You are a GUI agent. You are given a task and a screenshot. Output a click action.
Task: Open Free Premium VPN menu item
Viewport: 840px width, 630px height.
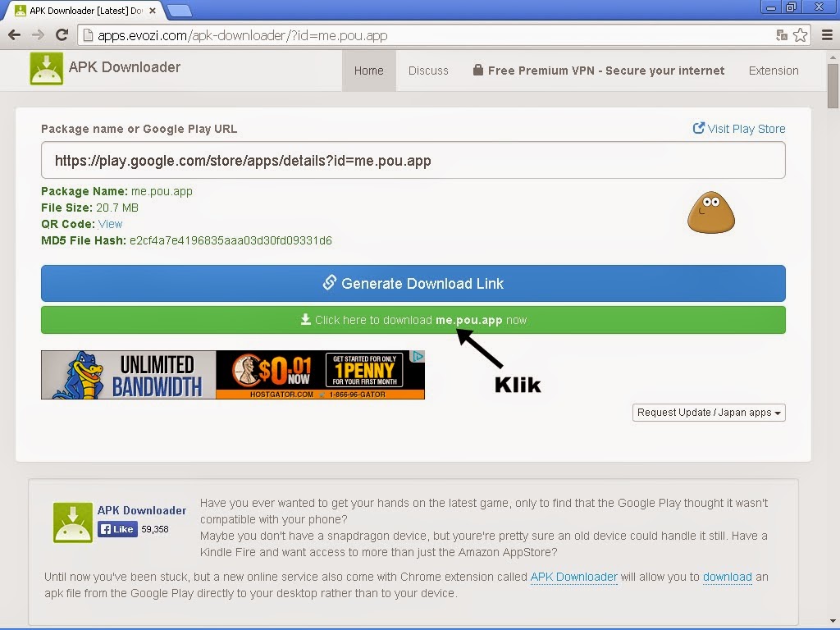tap(598, 71)
